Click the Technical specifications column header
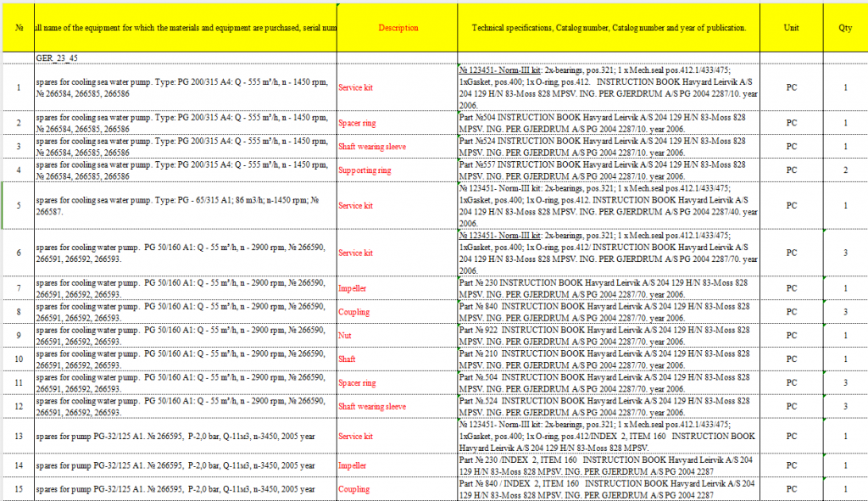This screenshot has width=868, height=501. click(x=608, y=28)
